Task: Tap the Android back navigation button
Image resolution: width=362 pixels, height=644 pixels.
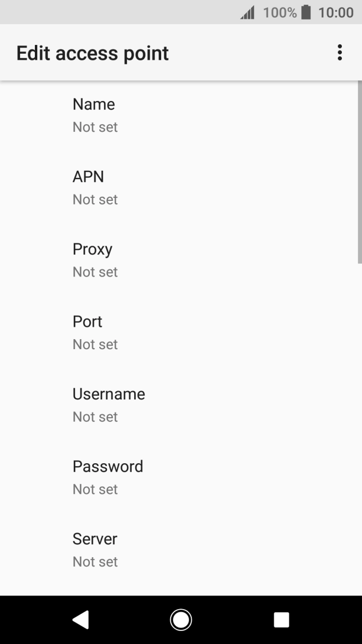Action: coord(80,619)
